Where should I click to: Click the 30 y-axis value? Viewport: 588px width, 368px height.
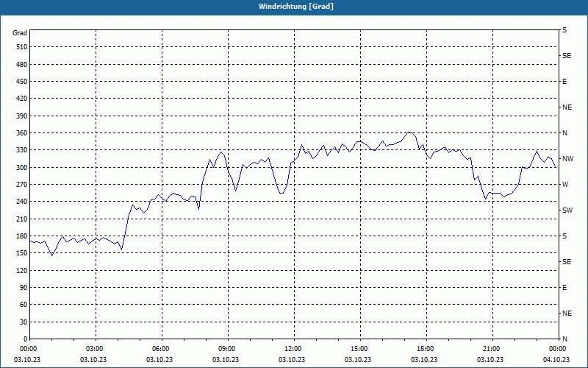click(x=24, y=322)
